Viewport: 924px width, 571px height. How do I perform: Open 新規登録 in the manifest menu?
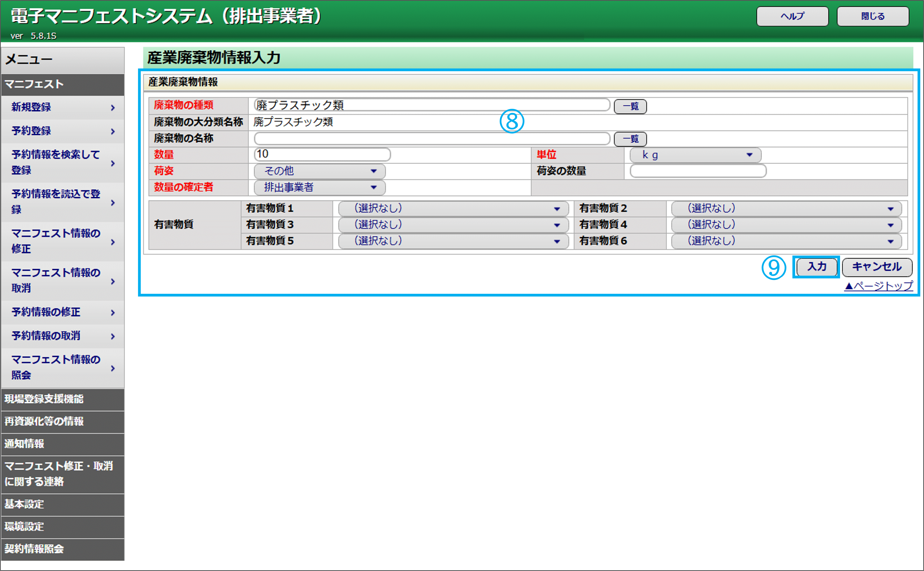coord(62,107)
